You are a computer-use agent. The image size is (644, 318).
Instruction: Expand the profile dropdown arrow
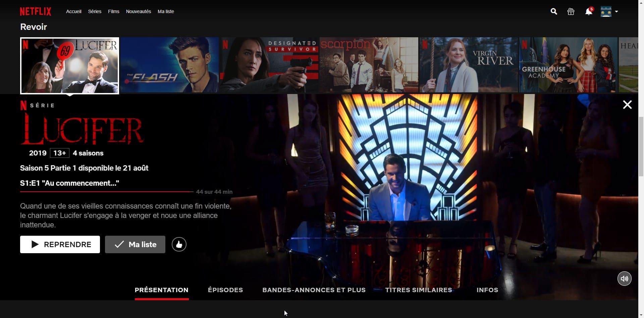coord(616,11)
